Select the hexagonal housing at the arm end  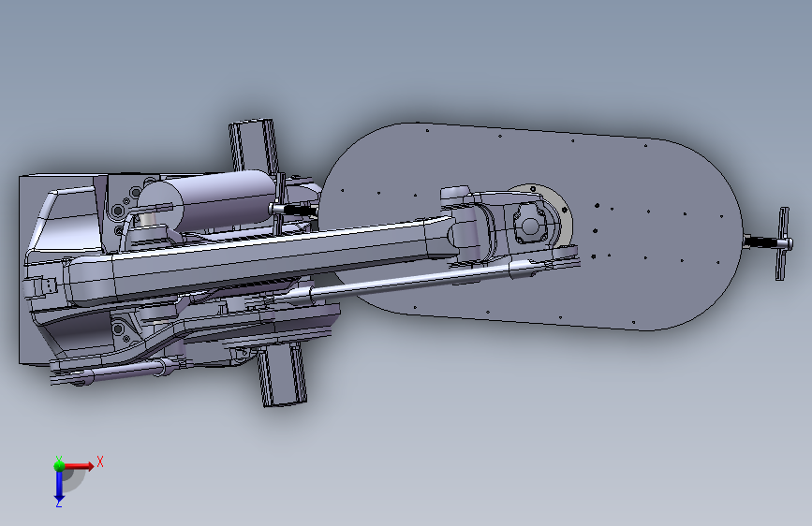529,224
